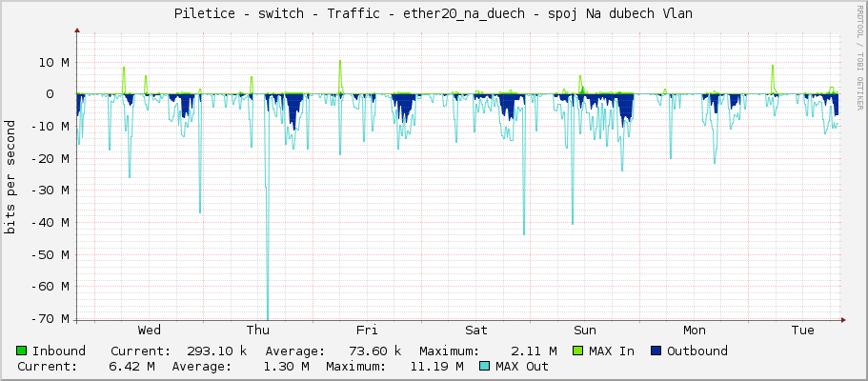Click the 'Inbound' legend label
868x381 pixels.
coord(59,351)
